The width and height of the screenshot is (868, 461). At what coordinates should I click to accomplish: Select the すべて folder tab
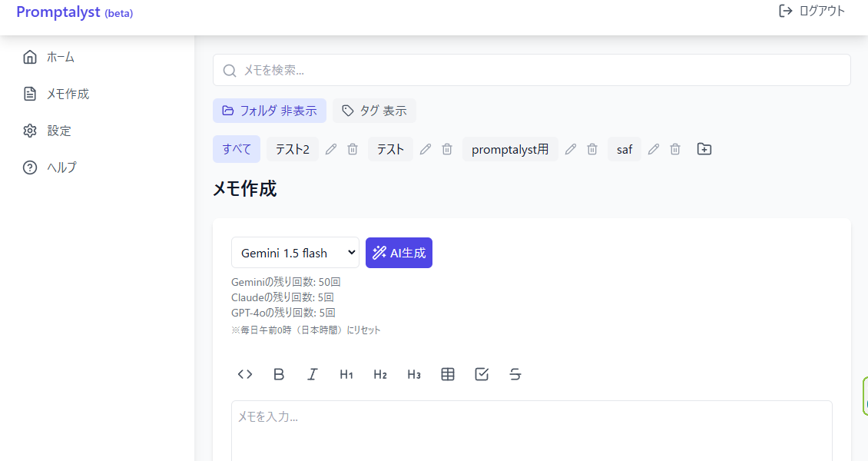[237, 149]
